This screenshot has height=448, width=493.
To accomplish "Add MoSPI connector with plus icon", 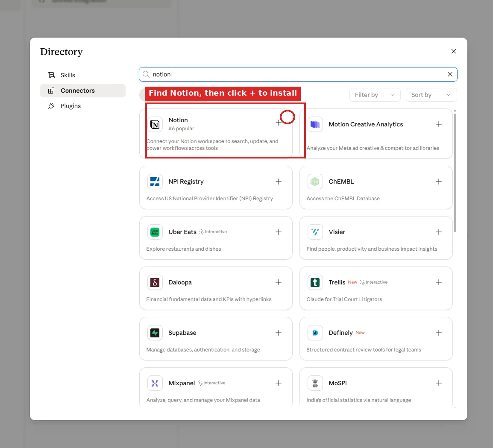I will pos(439,383).
